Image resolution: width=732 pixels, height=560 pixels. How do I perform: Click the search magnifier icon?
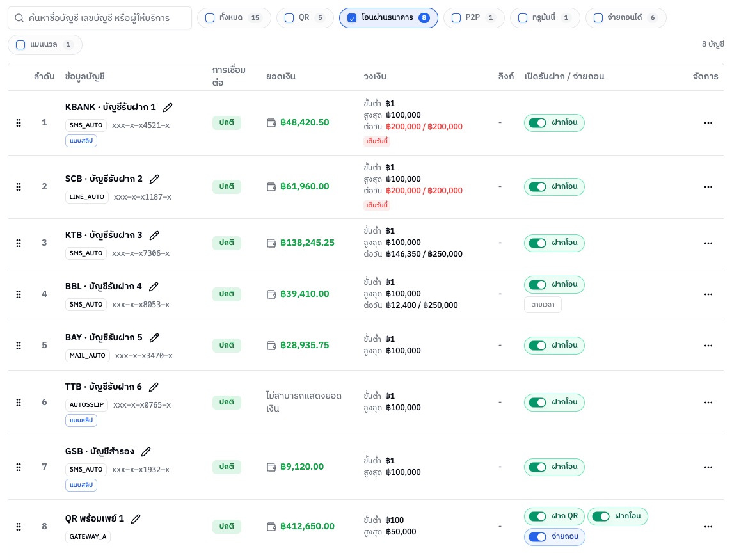[19, 18]
